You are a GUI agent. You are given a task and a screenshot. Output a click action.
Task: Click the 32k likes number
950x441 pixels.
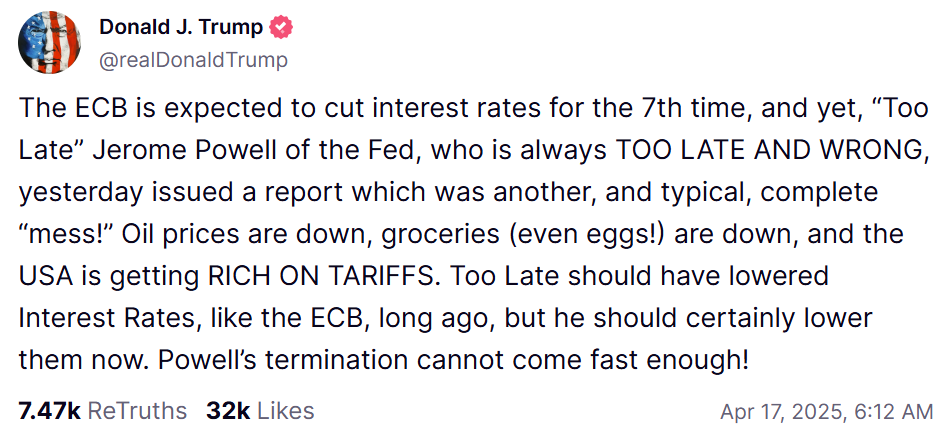pyautogui.click(x=226, y=411)
